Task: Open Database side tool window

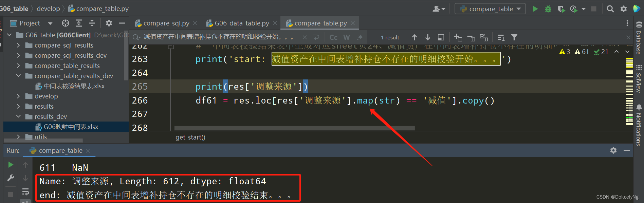Action: 639,38
